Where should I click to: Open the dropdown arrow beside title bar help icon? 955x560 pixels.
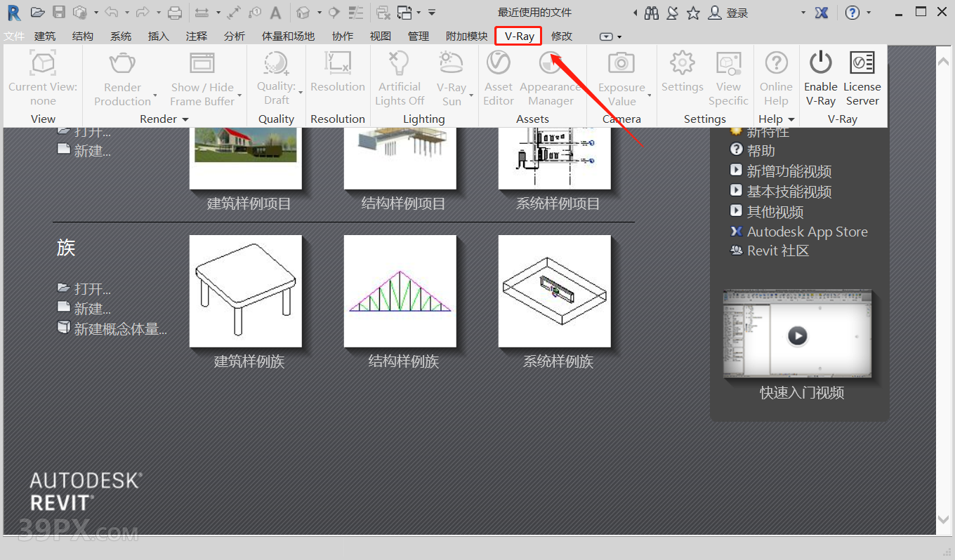pos(869,13)
